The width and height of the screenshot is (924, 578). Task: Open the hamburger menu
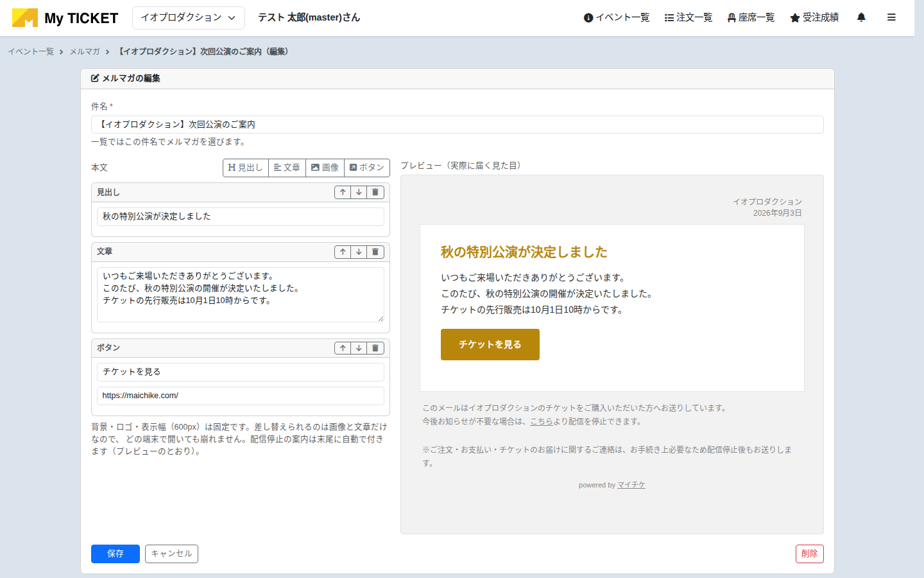[x=891, y=17]
